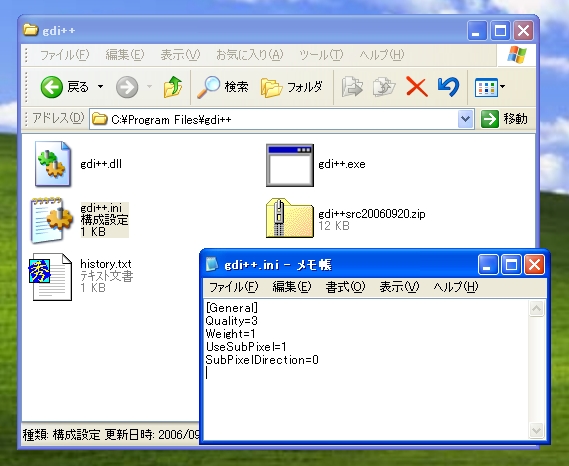Click Notepad's scrollbar up arrow

[536, 309]
